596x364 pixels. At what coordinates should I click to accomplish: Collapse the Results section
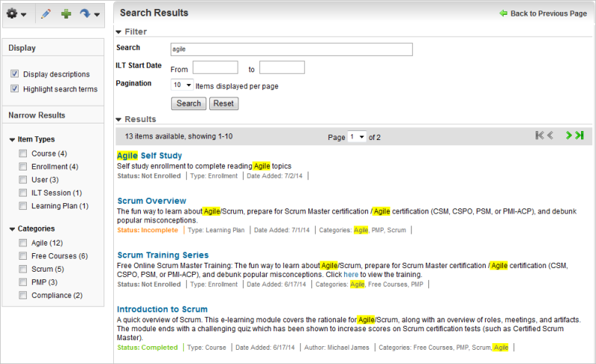click(118, 120)
